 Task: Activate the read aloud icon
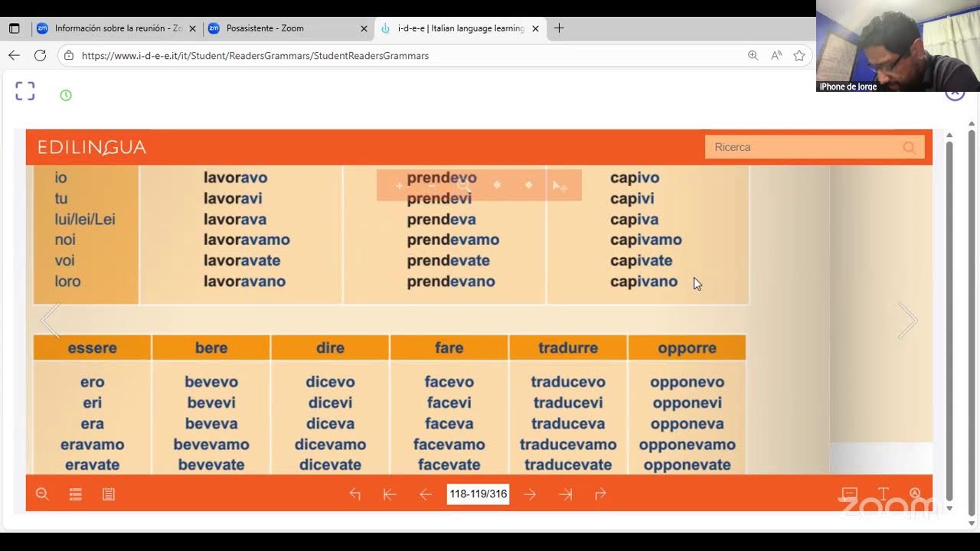(x=776, y=55)
